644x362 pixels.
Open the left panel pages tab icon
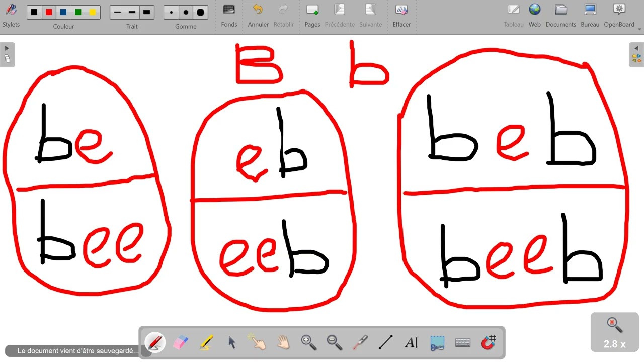[7, 59]
